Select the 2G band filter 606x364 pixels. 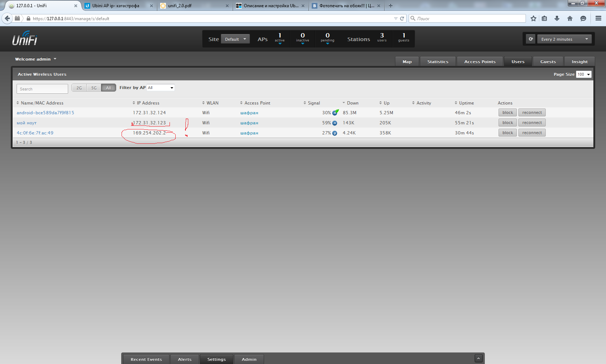coord(79,88)
